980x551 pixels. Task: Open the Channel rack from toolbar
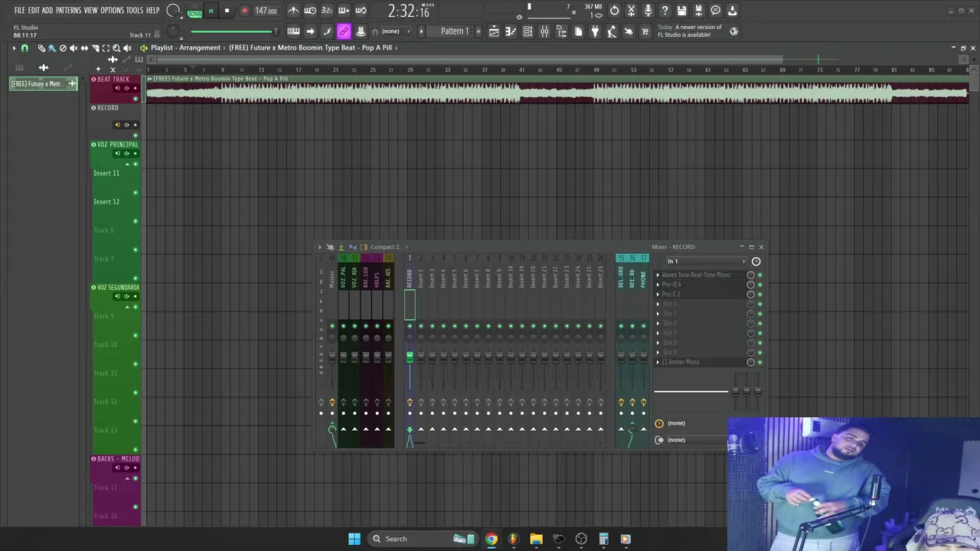coord(528,31)
